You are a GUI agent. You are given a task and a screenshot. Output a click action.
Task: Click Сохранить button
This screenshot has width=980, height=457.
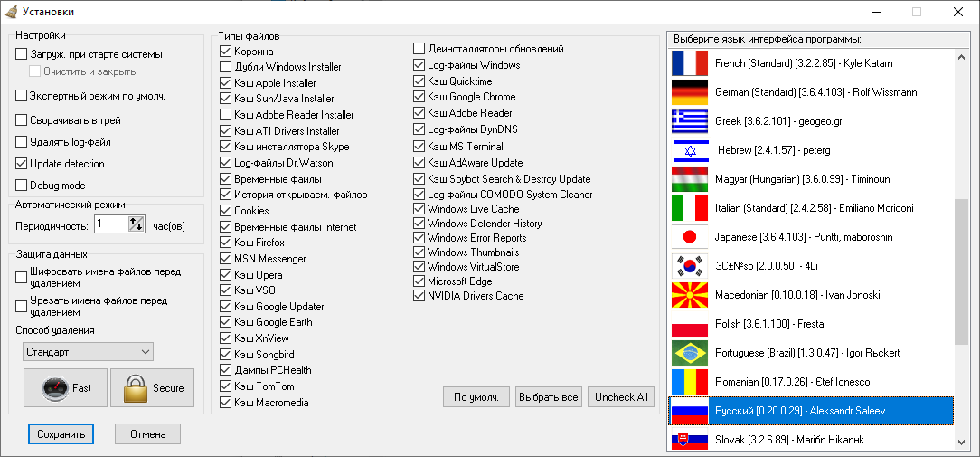(61, 433)
